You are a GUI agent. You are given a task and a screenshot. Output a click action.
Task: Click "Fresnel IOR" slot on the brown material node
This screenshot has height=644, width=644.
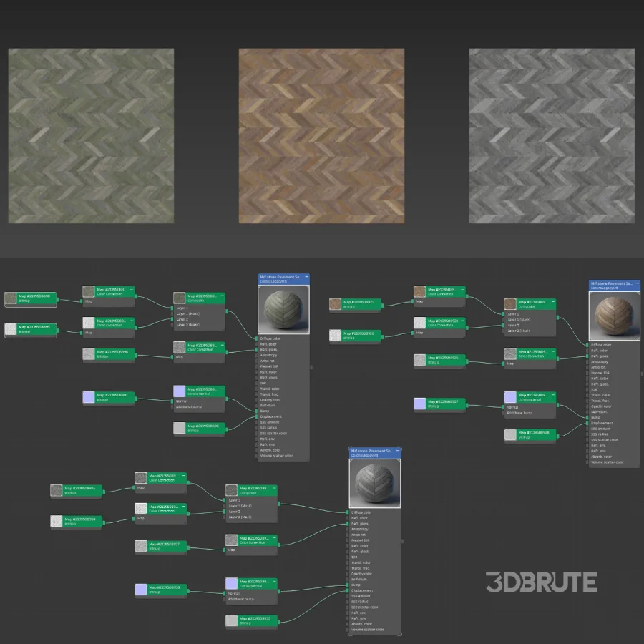pyautogui.click(x=599, y=373)
